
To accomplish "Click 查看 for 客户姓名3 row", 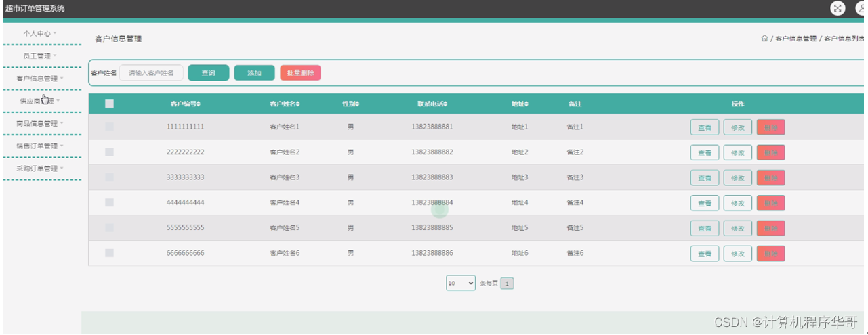I will tap(705, 178).
